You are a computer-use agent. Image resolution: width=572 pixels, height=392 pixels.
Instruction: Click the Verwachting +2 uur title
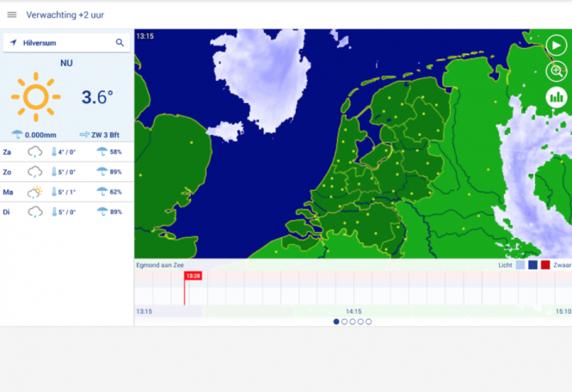(x=65, y=15)
